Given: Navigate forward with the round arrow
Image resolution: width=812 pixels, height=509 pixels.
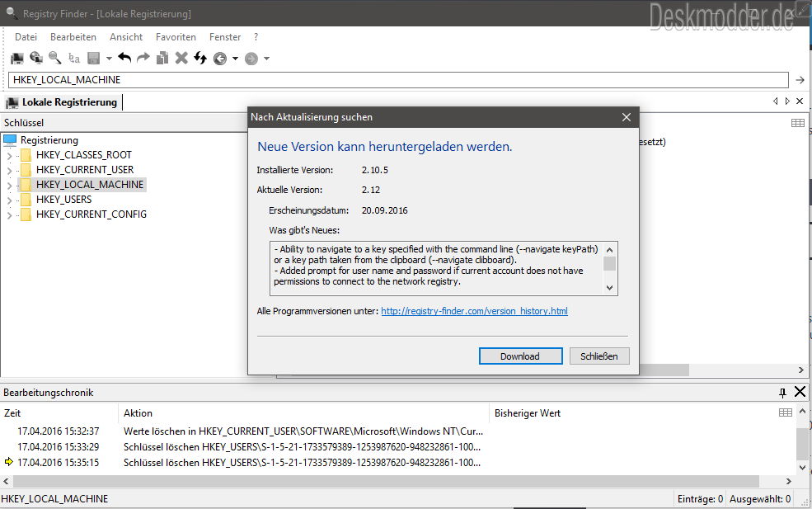Looking at the screenshot, I should click(251, 59).
